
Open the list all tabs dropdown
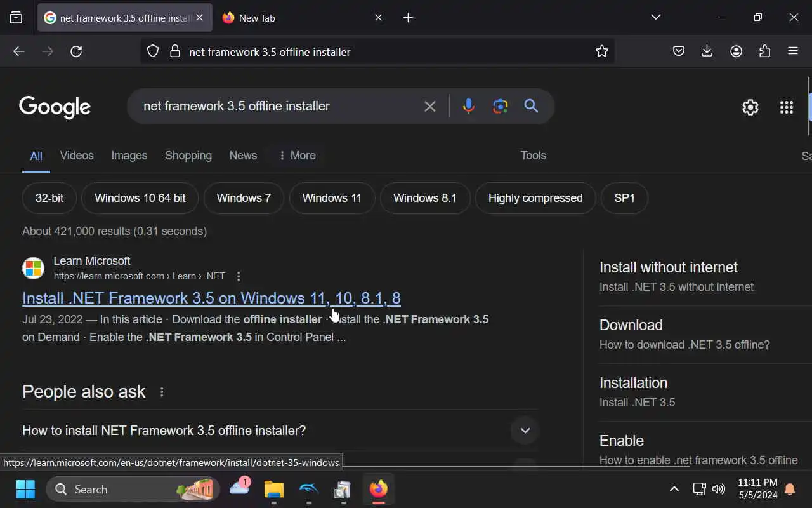(656, 17)
